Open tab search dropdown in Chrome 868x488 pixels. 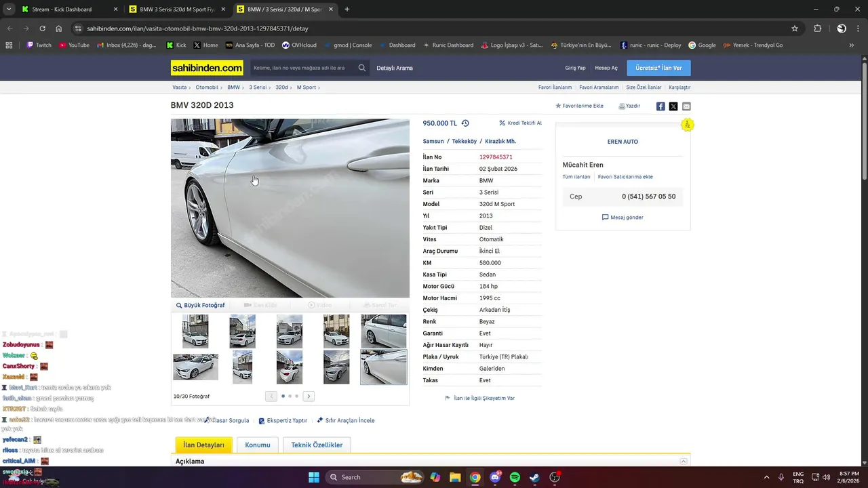(x=9, y=9)
